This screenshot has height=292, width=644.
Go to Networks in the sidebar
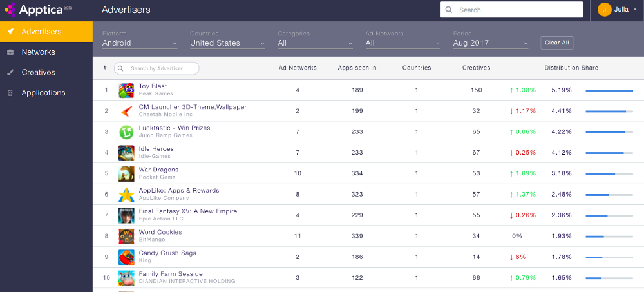pos(46,52)
